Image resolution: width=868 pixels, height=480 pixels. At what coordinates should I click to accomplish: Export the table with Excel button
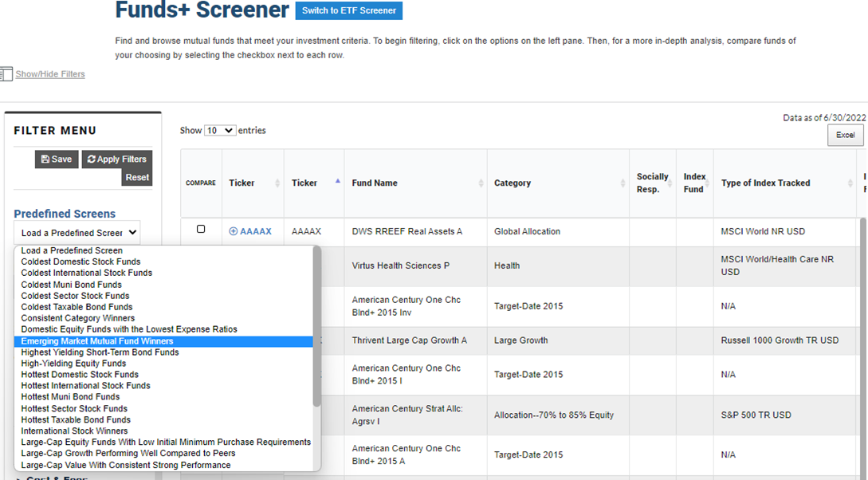coord(845,136)
